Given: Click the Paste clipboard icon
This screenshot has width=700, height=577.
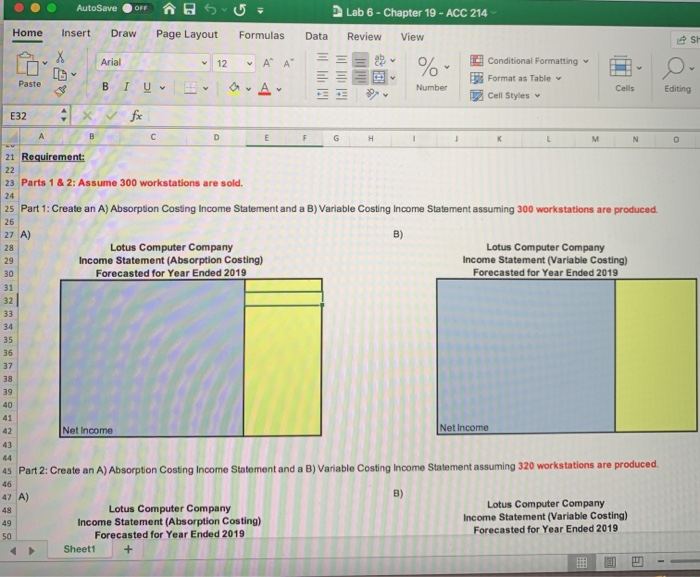Looking at the screenshot, I should (x=28, y=64).
